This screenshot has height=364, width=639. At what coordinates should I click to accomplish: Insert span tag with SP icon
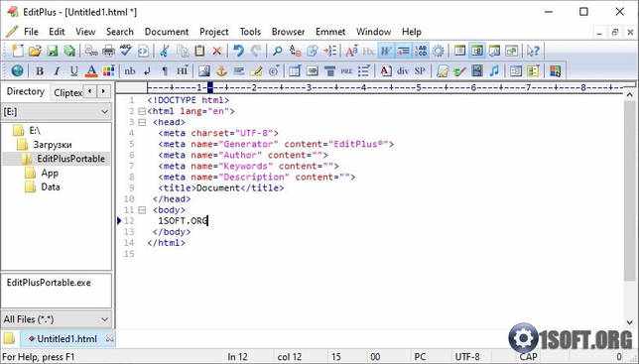[420, 70]
